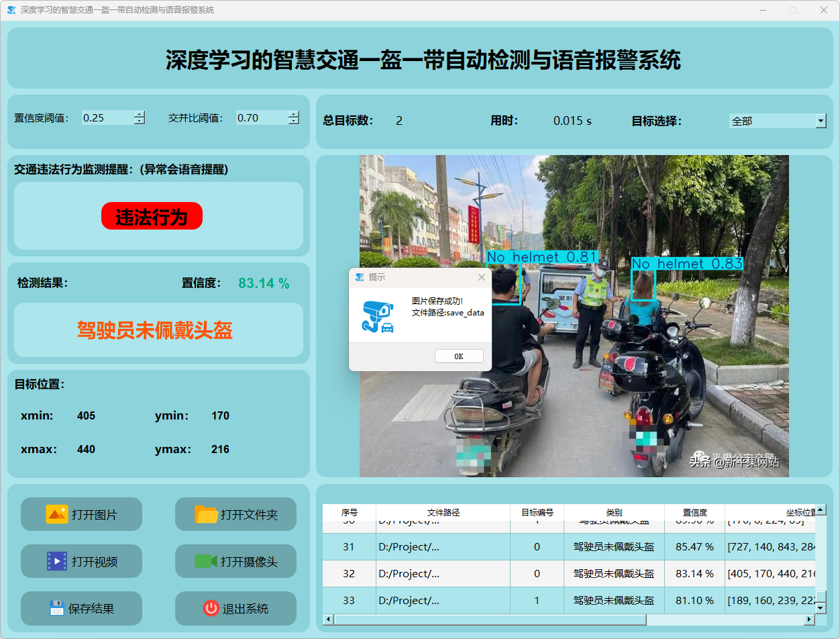
Task: Click the picture icon on Open Image button
Action: click(56, 514)
